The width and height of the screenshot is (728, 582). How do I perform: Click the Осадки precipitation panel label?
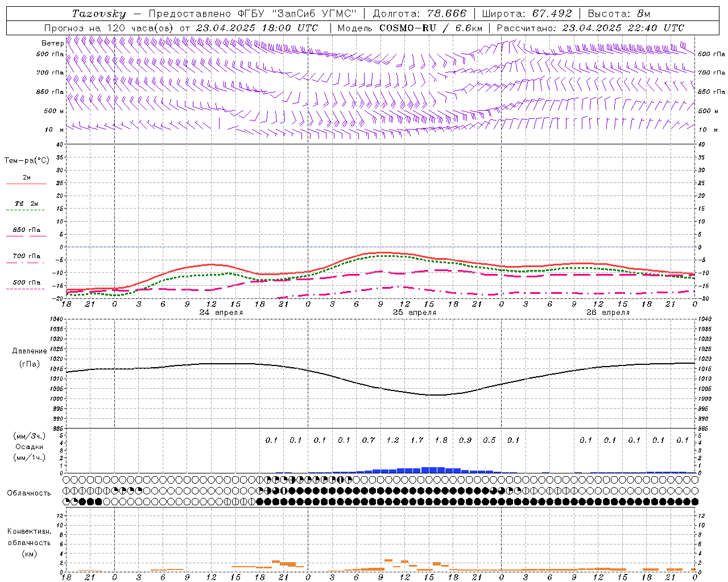(x=30, y=447)
